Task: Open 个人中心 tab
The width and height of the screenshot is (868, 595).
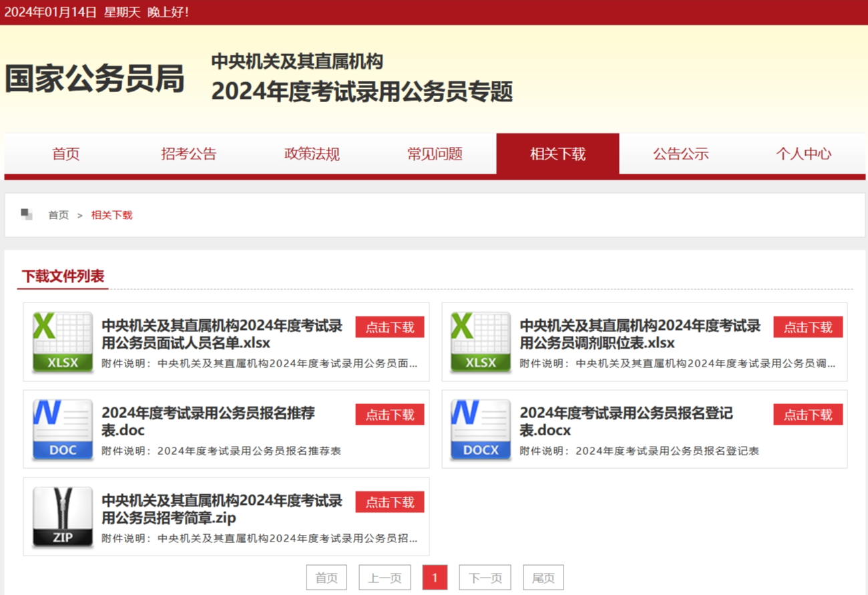Action: tap(803, 154)
